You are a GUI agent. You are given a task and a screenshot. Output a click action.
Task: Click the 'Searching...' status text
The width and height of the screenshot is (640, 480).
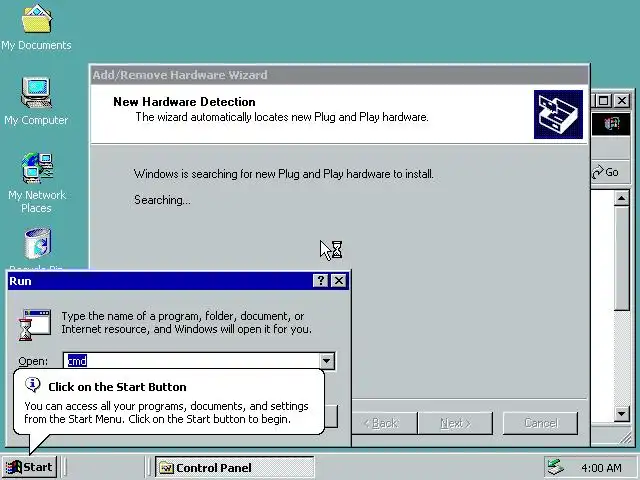(x=162, y=200)
